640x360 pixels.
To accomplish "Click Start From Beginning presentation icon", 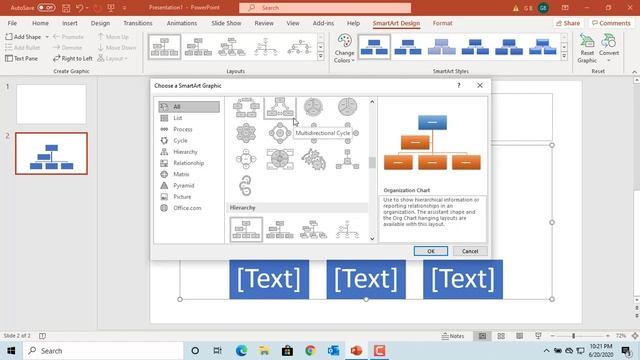I will pos(111,8).
